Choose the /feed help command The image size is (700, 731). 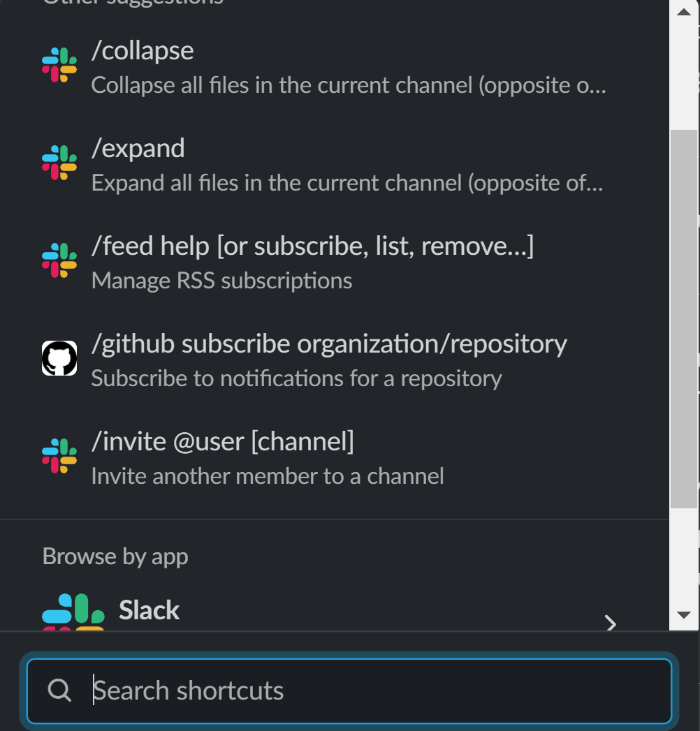pos(312,246)
